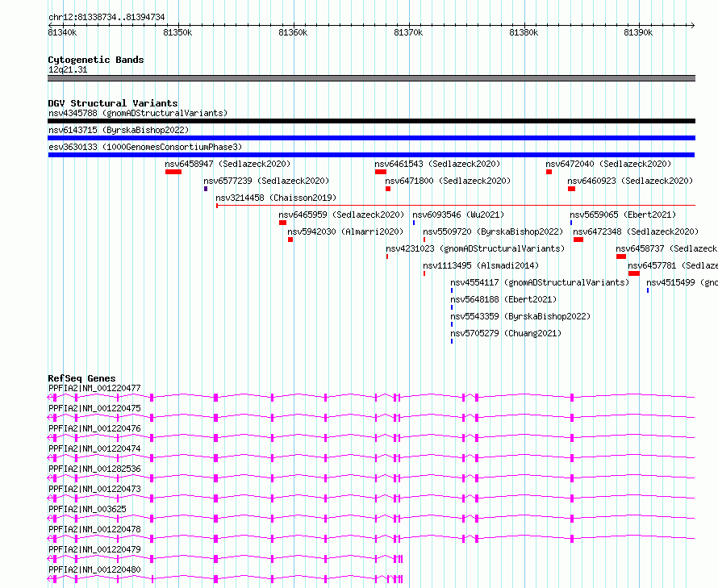The width and height of the screenshot is (718, 588).
Task: Open PPFIA2|NM_001220479 transcript
Action: pos(225,559)
